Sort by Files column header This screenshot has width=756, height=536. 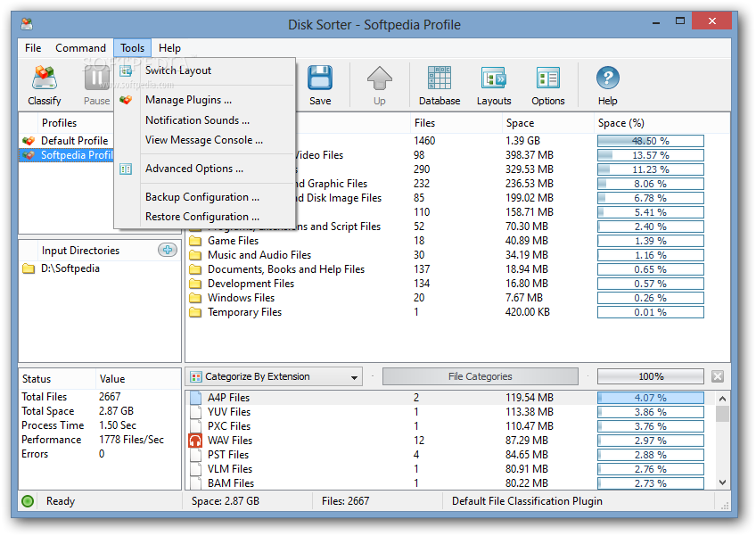click(x=456, y=123)
